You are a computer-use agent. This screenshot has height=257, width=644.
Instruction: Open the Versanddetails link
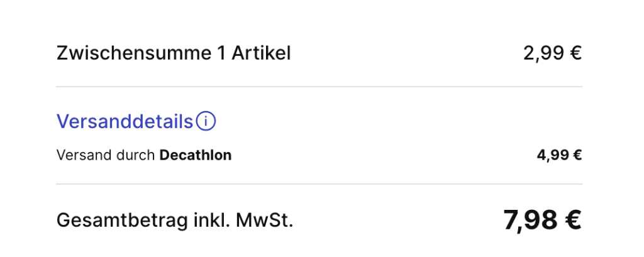(x=125, y=121)
